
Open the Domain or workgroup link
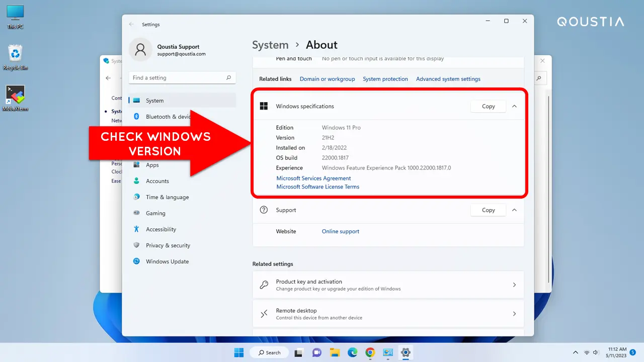click(327, 79)
